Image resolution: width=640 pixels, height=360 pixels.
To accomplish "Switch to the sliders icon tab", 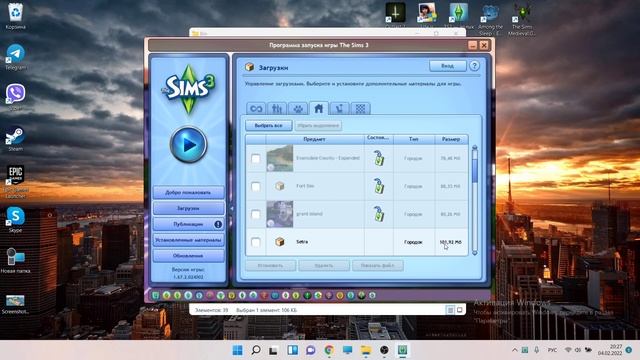I will point(277,109).
